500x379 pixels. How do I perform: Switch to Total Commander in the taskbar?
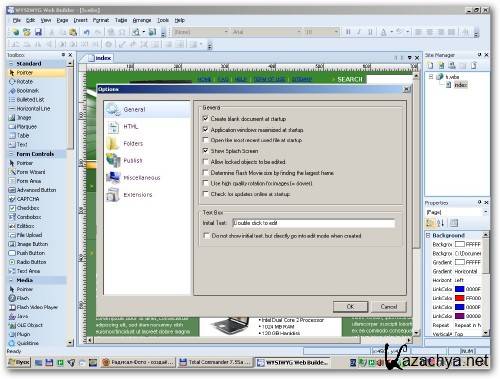(215, 362)
